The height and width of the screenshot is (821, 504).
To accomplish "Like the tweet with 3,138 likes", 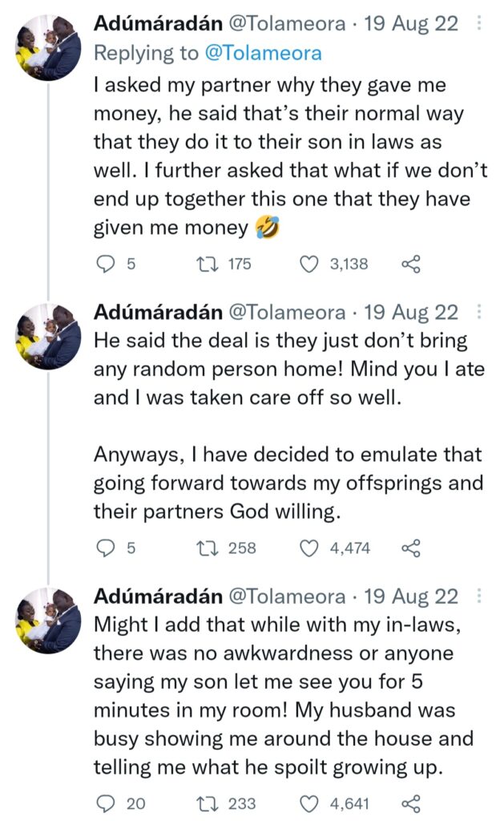I will coord(309,263).
